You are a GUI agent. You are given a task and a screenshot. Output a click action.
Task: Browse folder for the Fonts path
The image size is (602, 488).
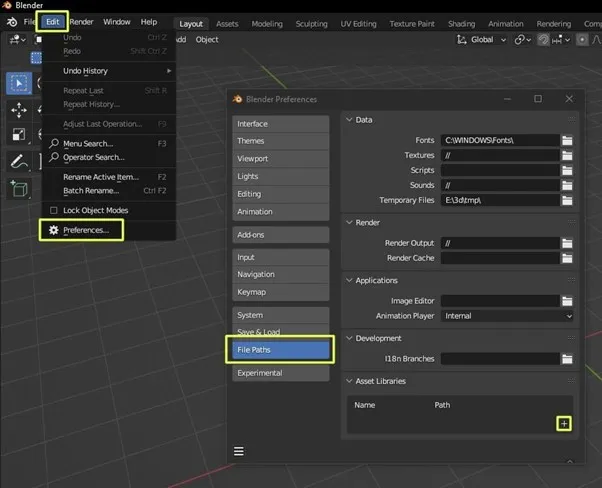tap(567, 141)
